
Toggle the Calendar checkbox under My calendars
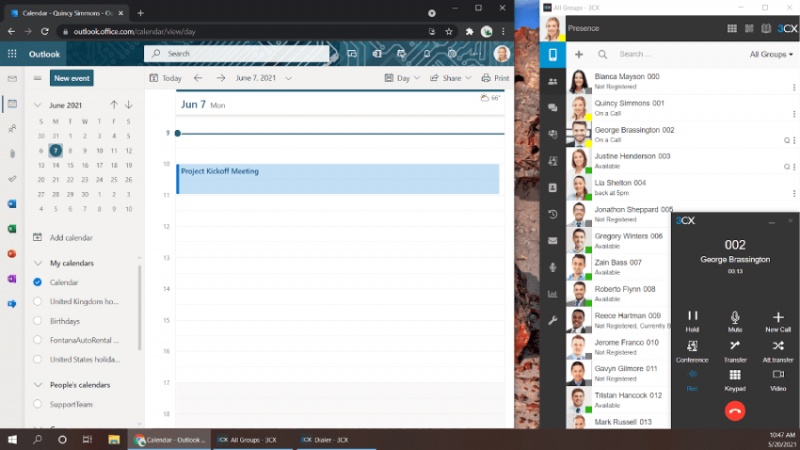pyautogui.click(x=38, y=282)
